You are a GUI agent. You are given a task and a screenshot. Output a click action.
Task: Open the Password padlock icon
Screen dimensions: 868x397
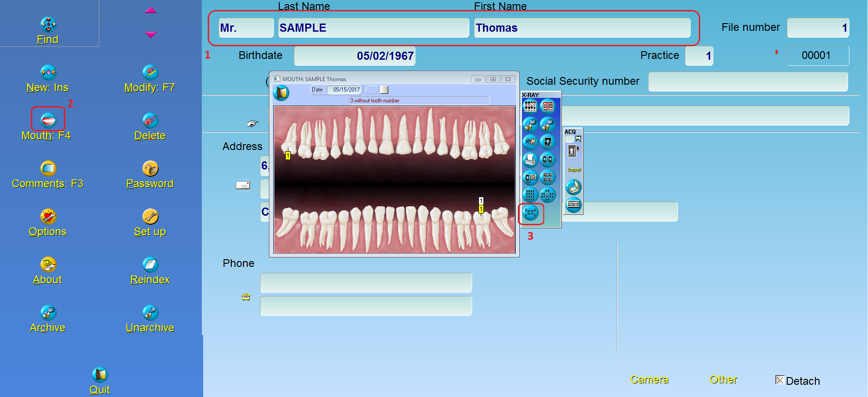(150, 168)
